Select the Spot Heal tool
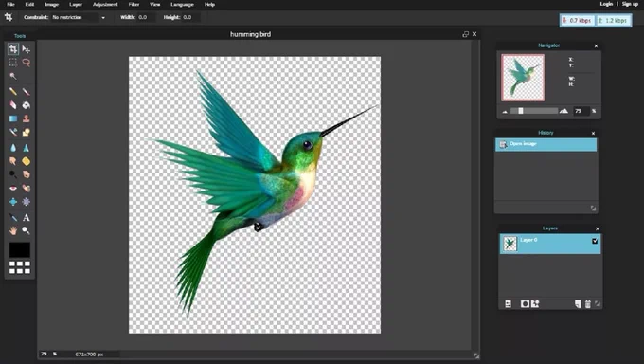This screenshot has height=364, width=644. (26, 188)
